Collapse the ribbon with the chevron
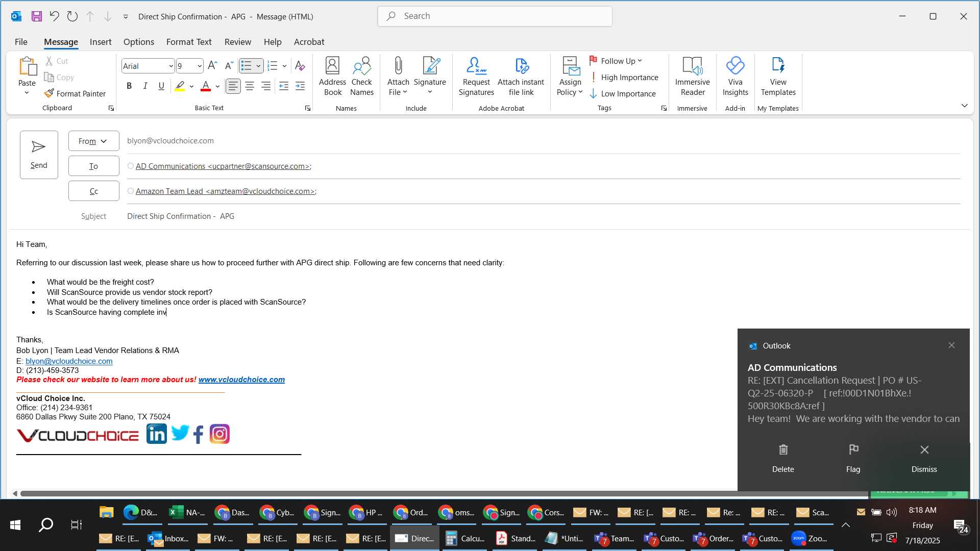Viewport: 980px width, 551px height. tap(964, 106)
